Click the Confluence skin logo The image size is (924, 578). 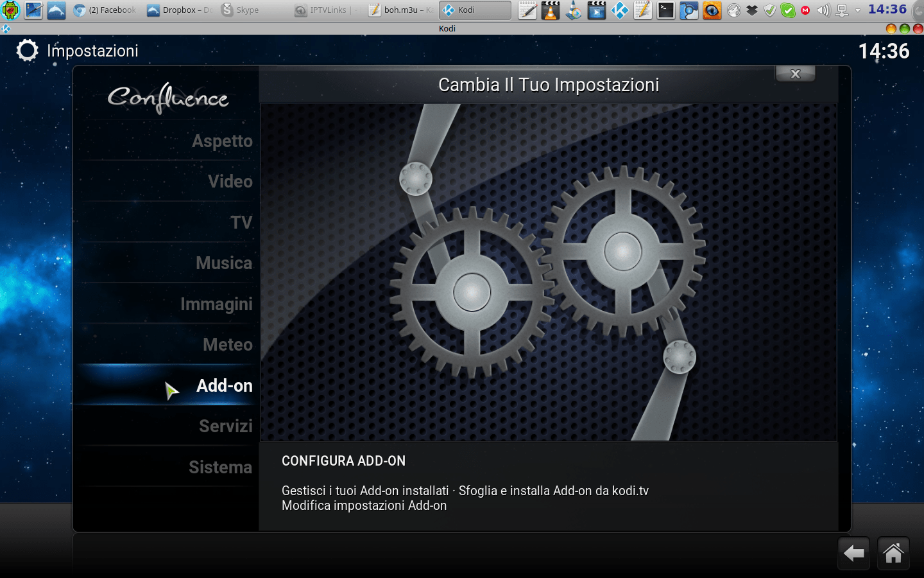click(168, 98)
